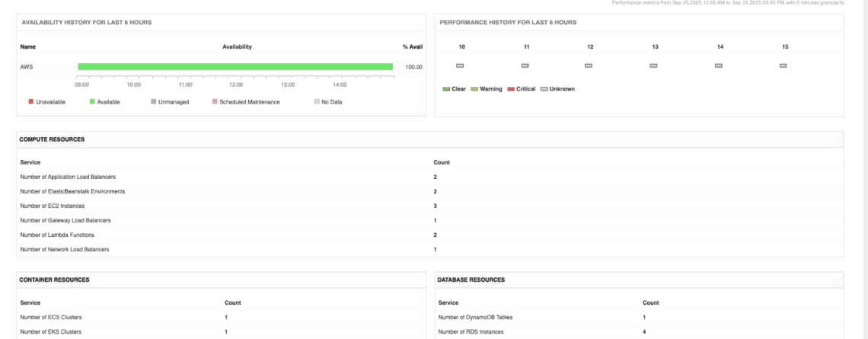This screenshot has width=868, height=339.
Task: Select Number of Gateway Load Balancers row
Action: 430,220
